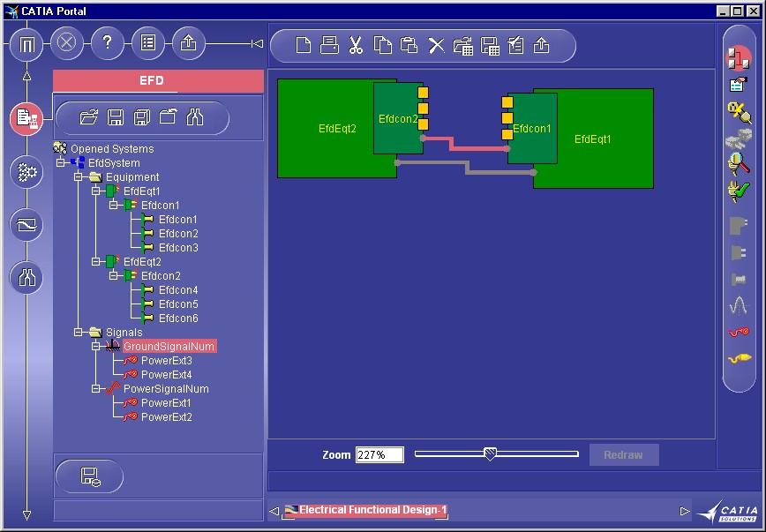This screenshot has height=532, width=766.
Task: Collapse the EfdSystem tree node
Action: (x=61, y=162)
